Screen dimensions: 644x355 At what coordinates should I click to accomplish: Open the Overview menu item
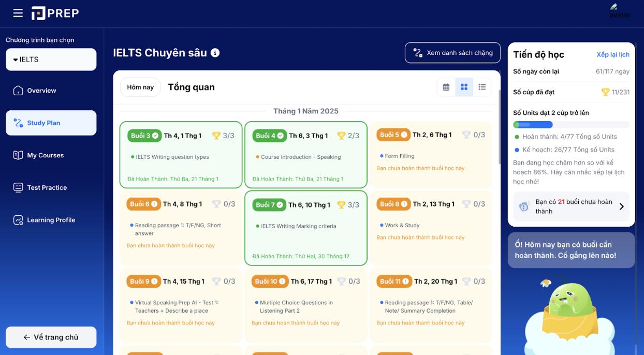pyautogui.click(x=41, y=91)
